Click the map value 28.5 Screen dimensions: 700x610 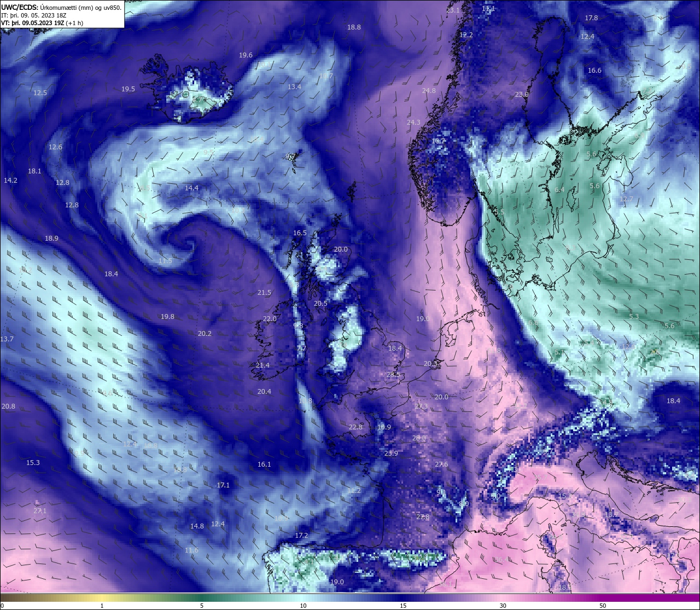click(x=393, y=375)
